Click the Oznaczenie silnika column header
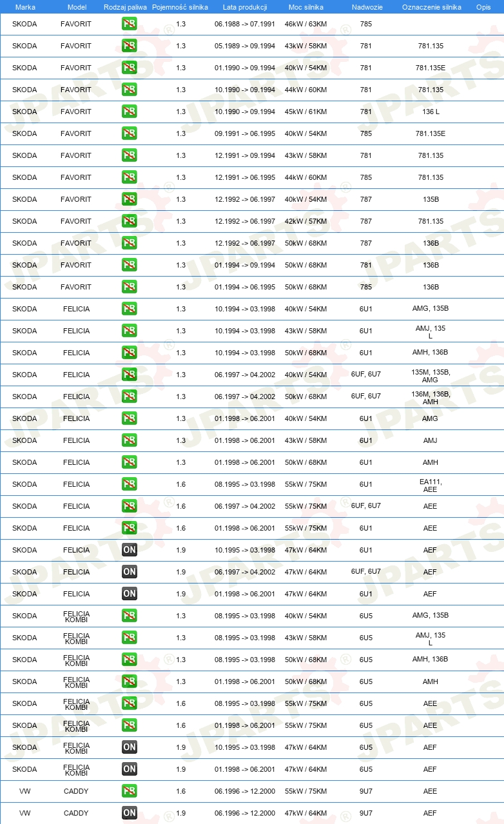The height and width of the screenshot is (824, 504). 431,7
